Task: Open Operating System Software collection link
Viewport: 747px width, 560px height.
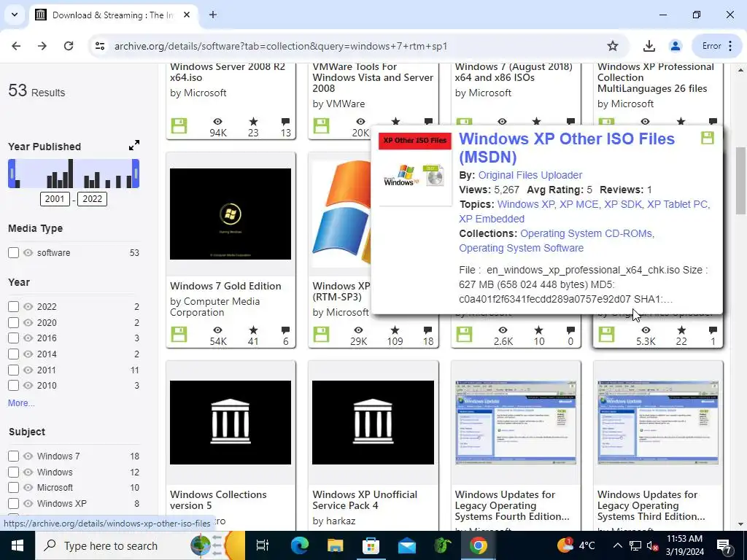Action: (x=521, y=248)
